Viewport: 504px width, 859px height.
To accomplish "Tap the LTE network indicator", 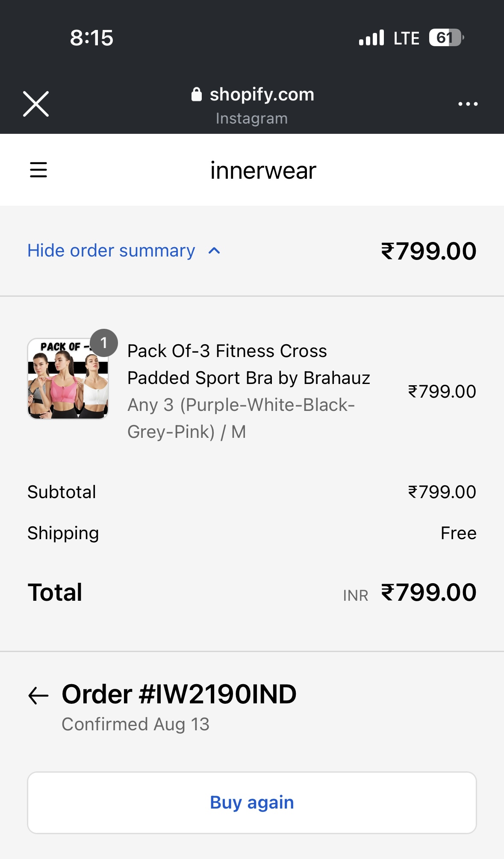I will click(x=406, y=38).
